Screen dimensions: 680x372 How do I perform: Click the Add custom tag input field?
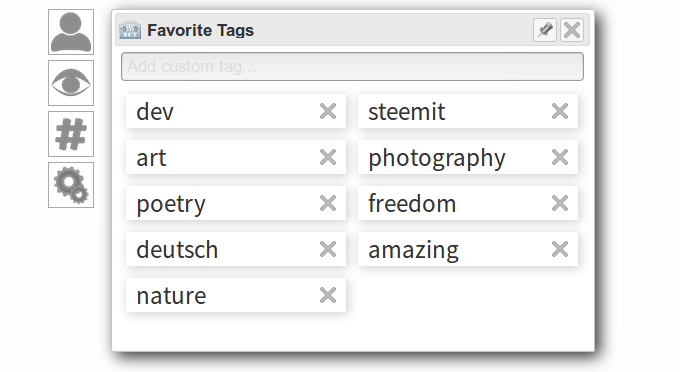352,66
